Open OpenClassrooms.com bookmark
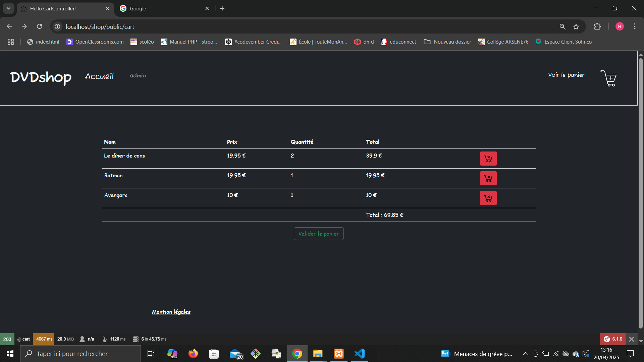644x362 pixels. pos(95,42)
